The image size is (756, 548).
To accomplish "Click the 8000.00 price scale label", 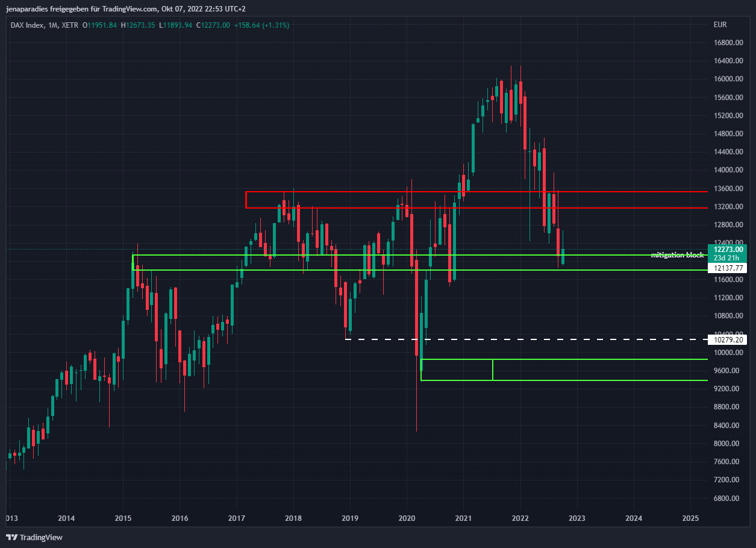I will point(727,444).
